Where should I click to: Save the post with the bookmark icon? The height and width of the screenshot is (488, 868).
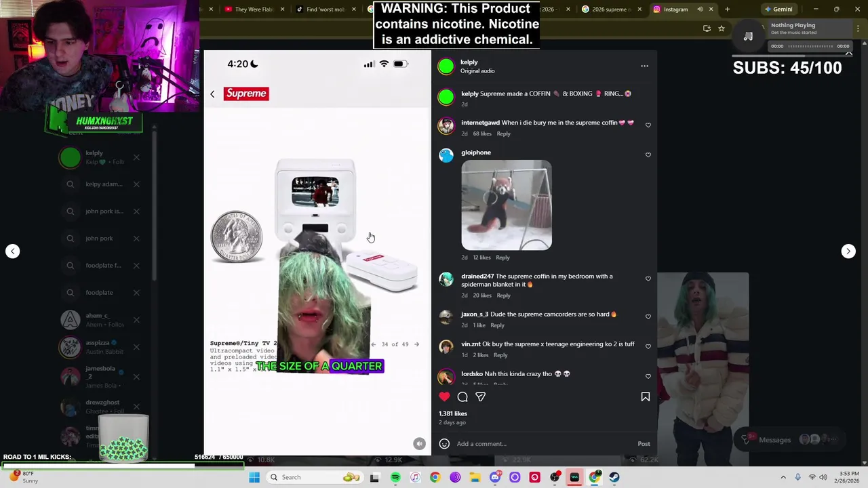click(x=646, y=397)
